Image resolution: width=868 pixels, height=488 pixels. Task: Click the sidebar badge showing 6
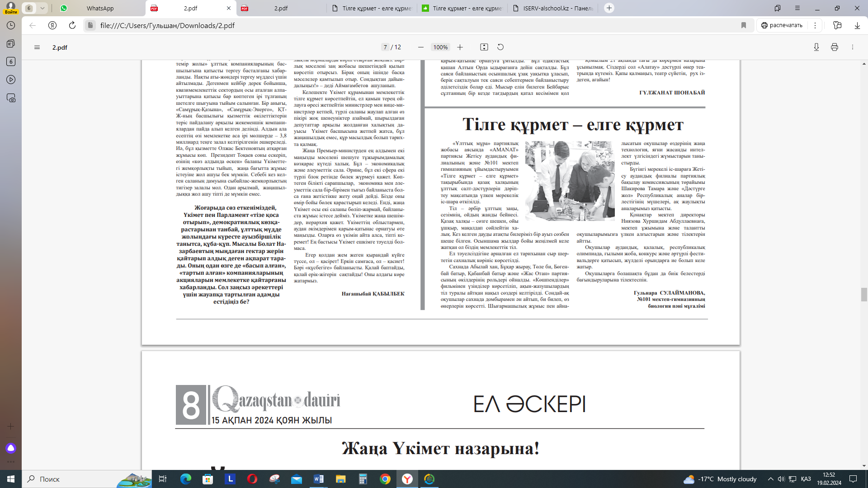point(11,62)
